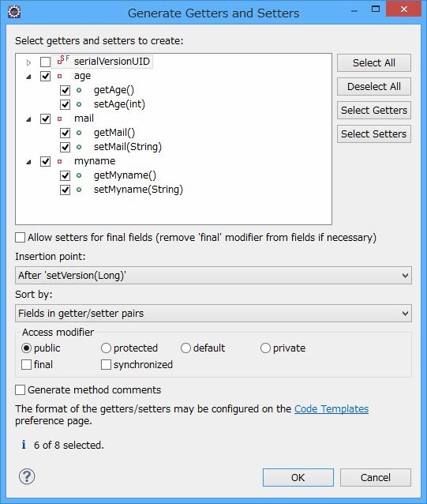Image resolution: width=427 pixels, height=504 pixels.
Task: Select the setMail(String) tree item
Action: click(127, 147)
